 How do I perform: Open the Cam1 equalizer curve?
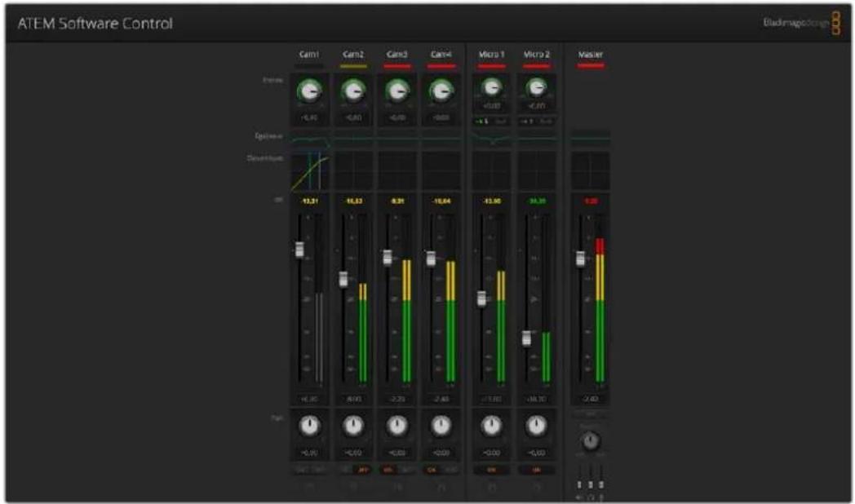[x=309, y=140]
